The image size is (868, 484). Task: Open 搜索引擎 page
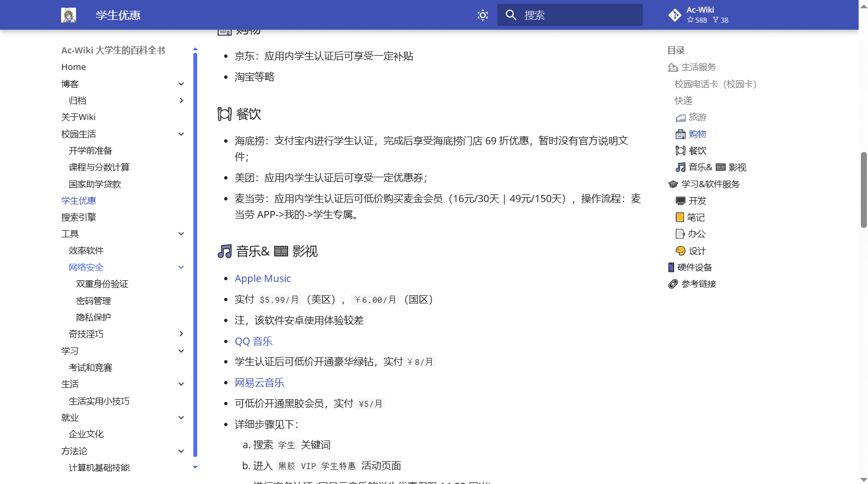(79, 217)
